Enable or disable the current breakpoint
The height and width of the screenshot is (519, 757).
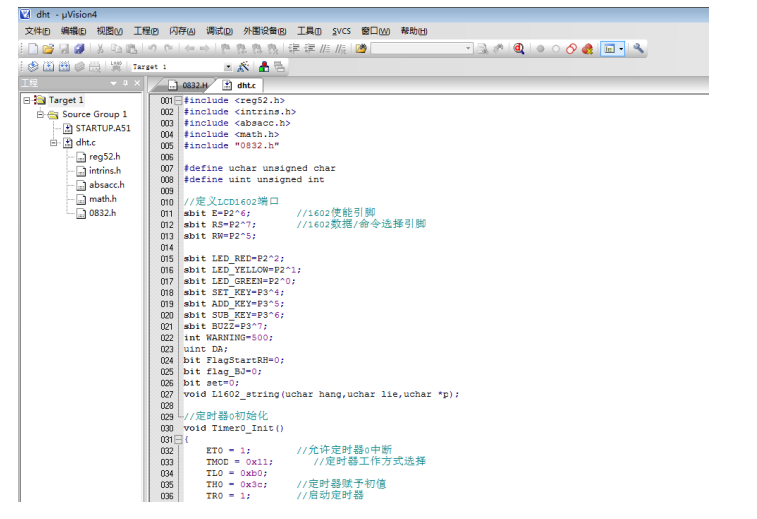pos(556,49)
